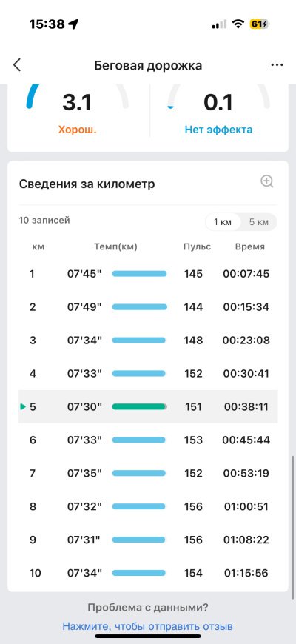Tap the 0.1 Нет эффекта gauge
This screenshot has height=644, width=296.
[218, 111]
